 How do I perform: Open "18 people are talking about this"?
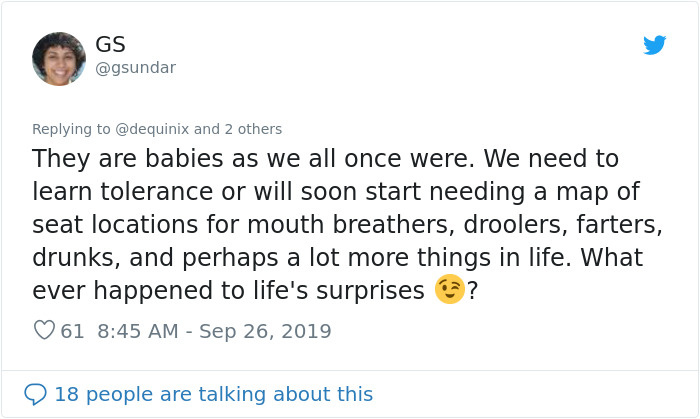213,394
